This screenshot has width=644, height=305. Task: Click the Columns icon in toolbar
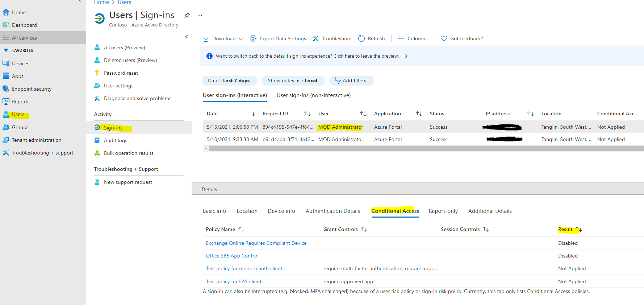pos(401,38)
